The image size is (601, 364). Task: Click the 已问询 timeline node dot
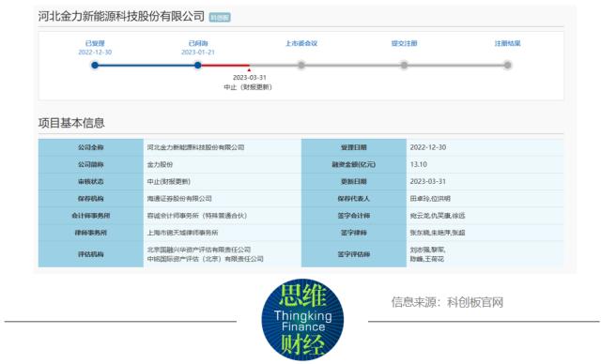[198, 65]
